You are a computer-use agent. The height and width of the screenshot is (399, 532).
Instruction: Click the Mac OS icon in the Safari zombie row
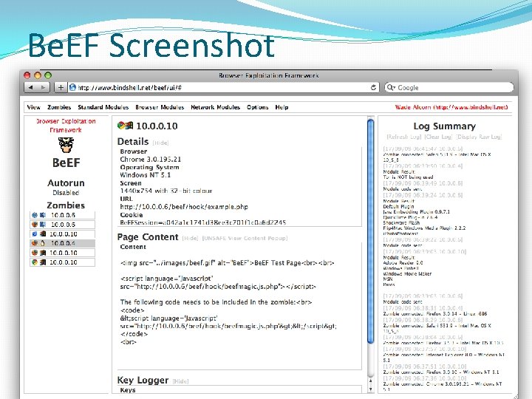42,215
